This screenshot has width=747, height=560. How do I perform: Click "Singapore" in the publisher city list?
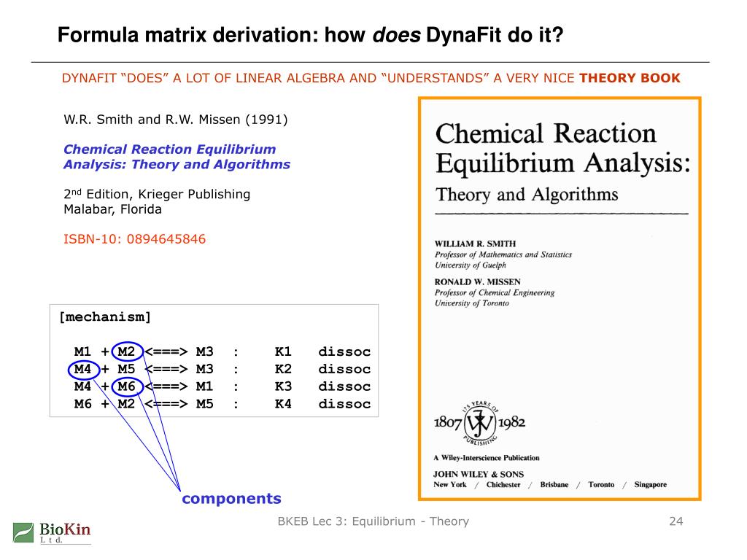[650, 485]
